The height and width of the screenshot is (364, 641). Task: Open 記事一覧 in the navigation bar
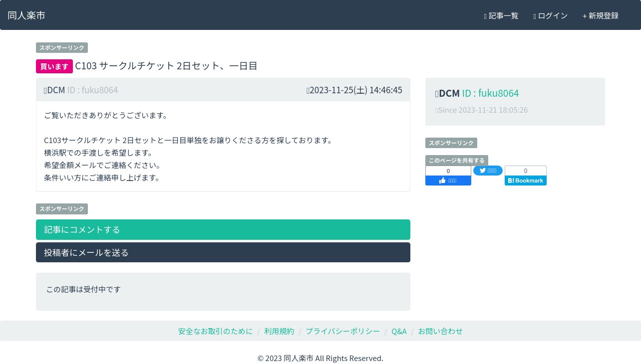coord(501,15)
